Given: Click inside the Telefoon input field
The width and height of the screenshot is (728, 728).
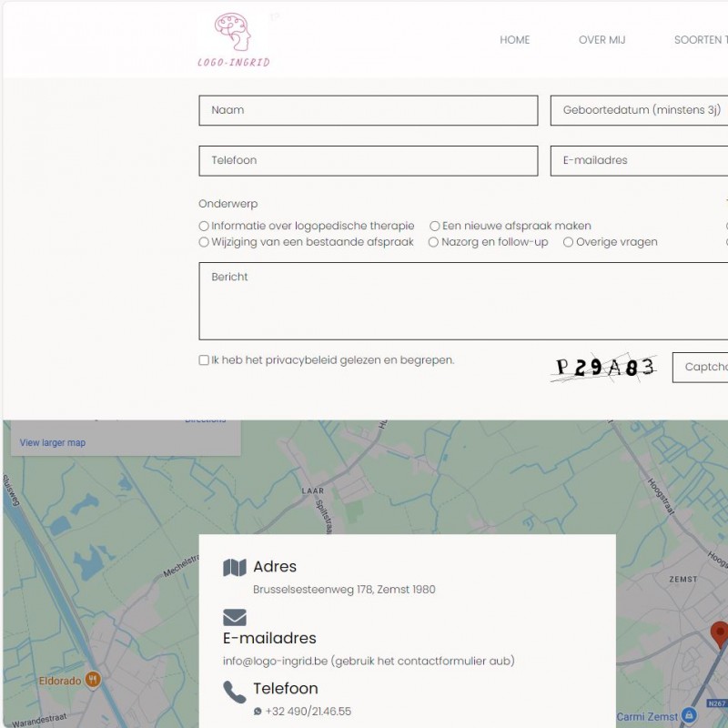Looking at the screenshot, I should point(369,161).
